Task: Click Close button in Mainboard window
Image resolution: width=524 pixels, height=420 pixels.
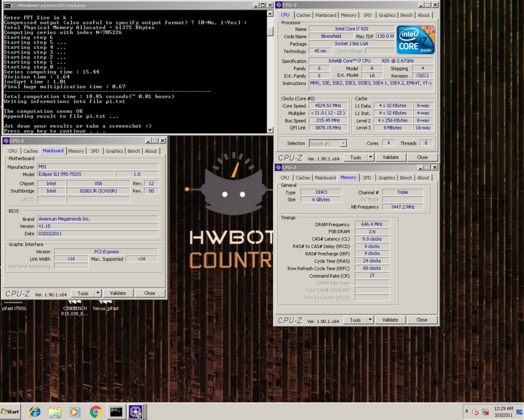Action: [149, 293]
